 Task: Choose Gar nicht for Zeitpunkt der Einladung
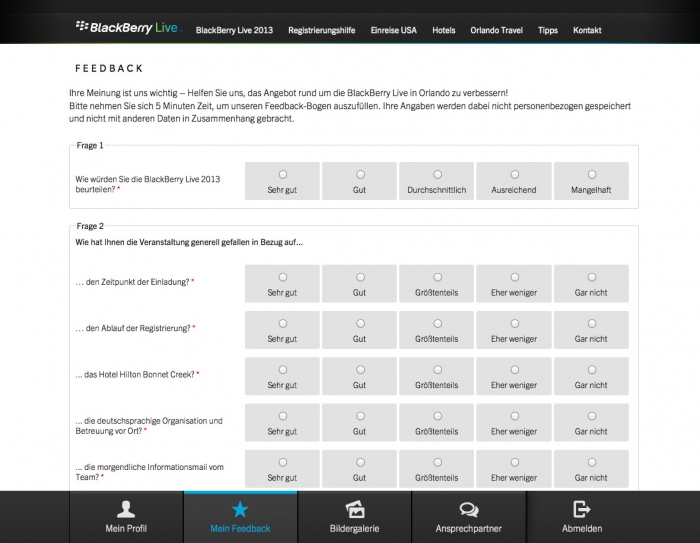click(592, 277)
